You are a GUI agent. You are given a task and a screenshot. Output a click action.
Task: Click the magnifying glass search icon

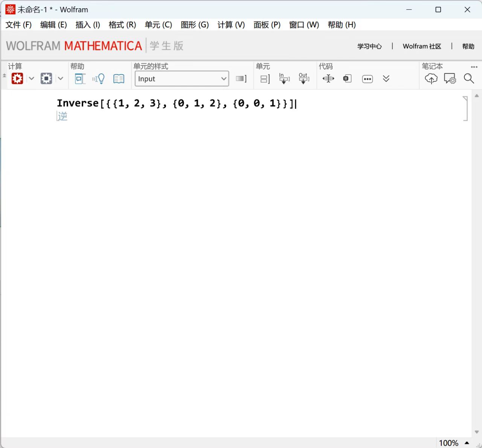(468, 79)
